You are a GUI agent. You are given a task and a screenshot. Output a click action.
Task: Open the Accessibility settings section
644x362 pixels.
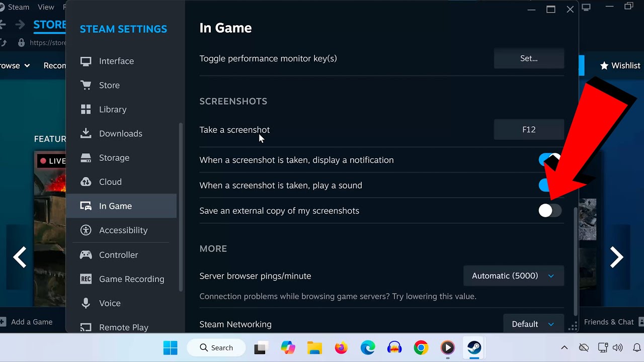pyautogui.click(x=121, y=230)
